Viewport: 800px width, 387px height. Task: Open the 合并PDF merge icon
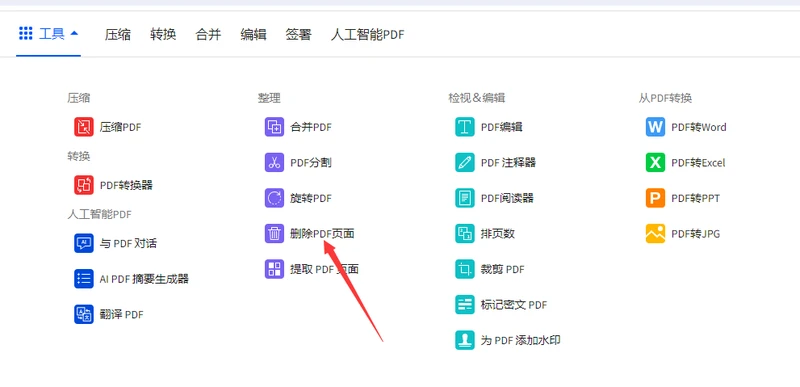(x=274, y=127)
